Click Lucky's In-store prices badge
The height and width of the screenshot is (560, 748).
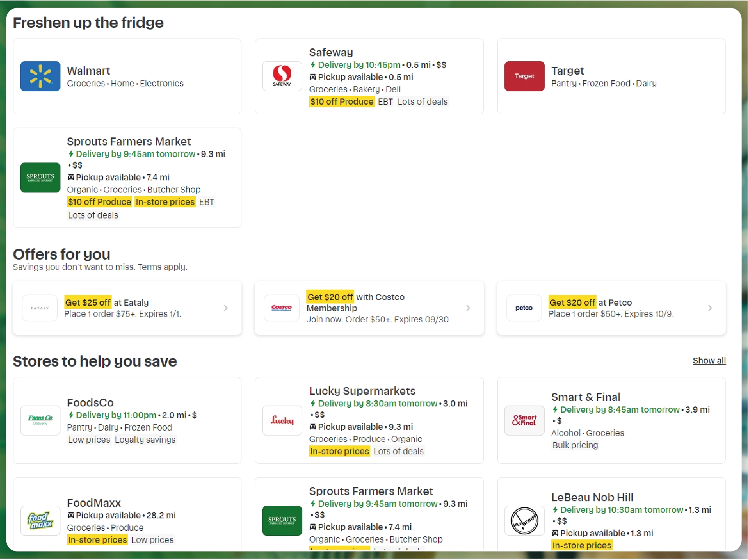[340, 451]
